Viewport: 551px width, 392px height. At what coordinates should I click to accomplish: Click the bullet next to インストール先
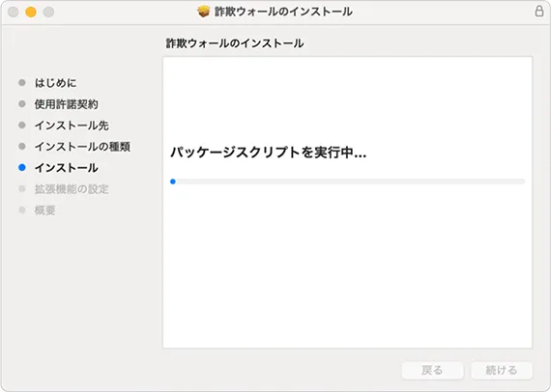coord(22,126)
